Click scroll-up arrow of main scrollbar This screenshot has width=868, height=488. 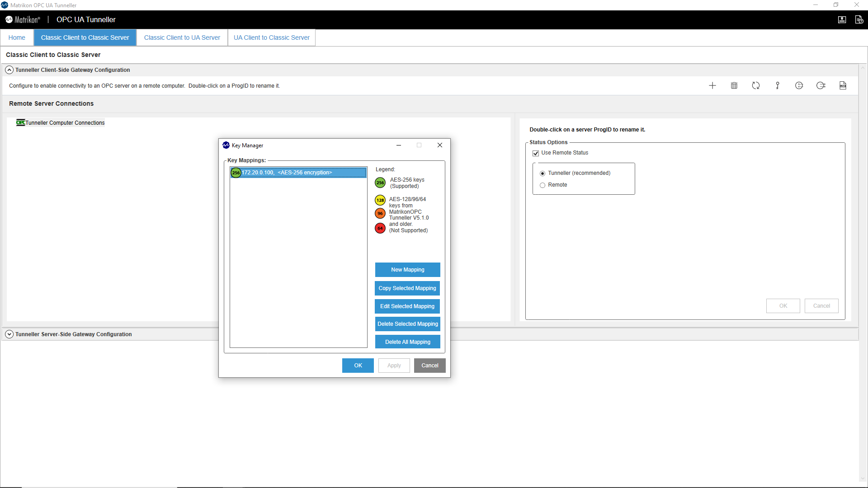(863, 68)
